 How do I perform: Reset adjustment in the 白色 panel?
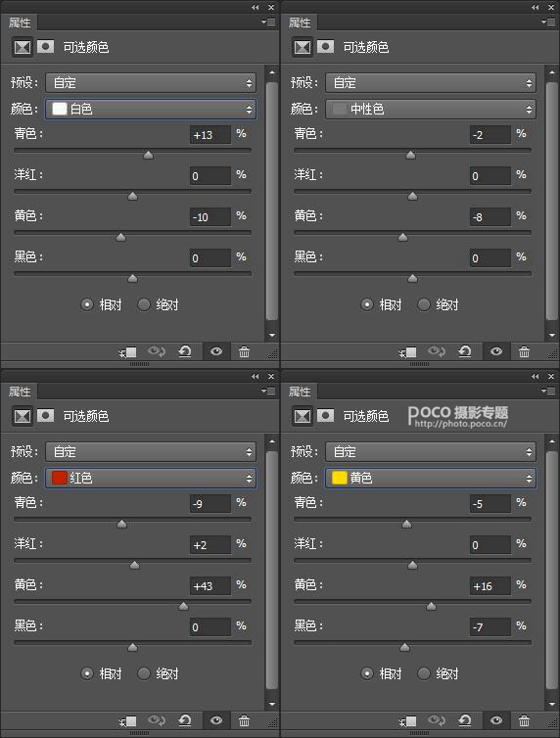[184, 351]
